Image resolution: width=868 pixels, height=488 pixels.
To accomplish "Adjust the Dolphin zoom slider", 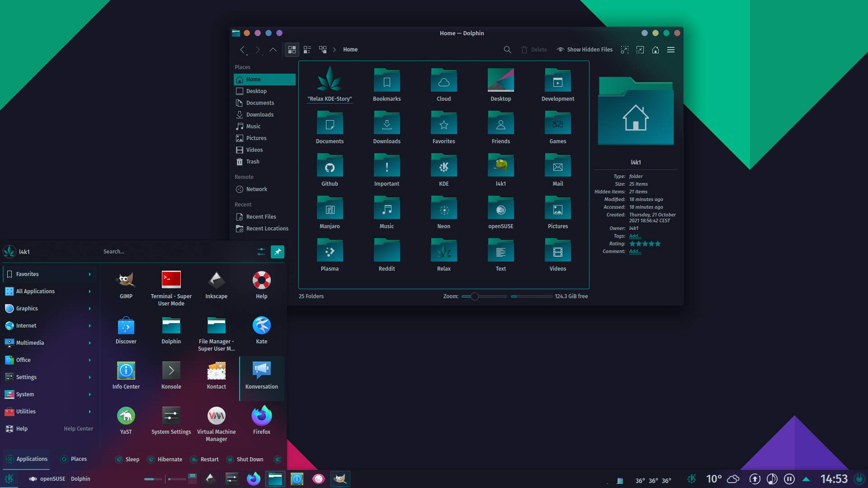I will point(484,296).
